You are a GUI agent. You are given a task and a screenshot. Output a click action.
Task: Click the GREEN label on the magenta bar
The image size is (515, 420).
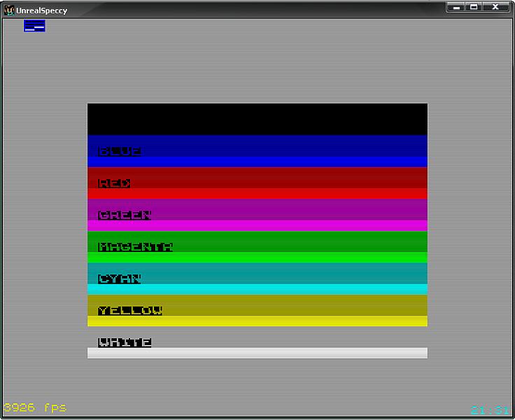click(125, 215)
